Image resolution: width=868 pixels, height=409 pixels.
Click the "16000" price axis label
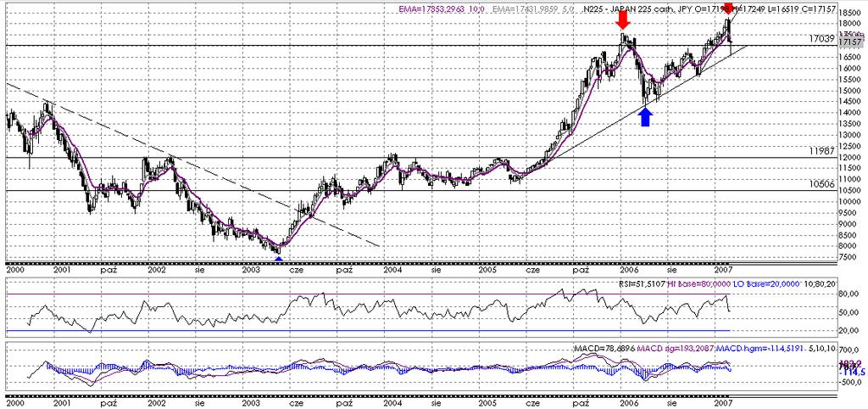(x=850, y=68)
